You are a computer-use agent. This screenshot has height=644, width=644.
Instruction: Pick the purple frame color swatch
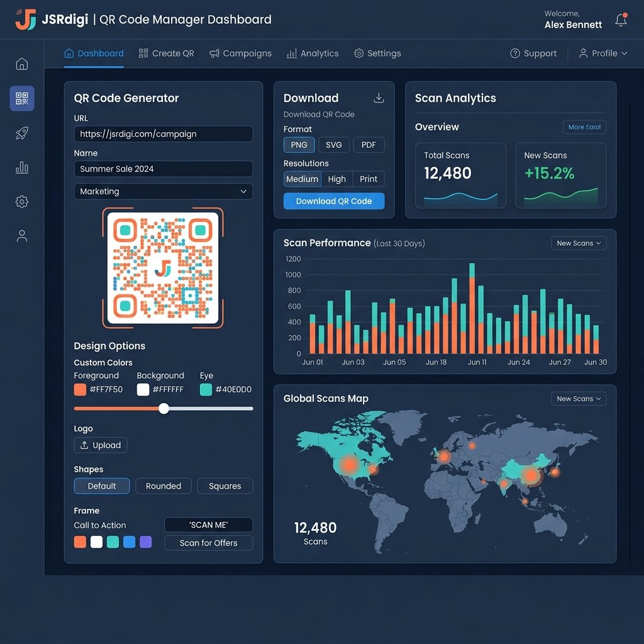(x=146, y=542)
